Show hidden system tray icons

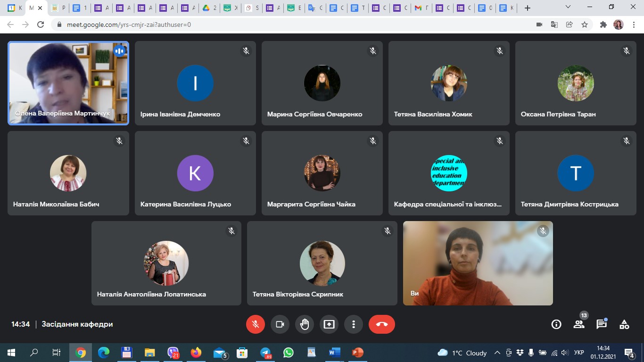(497, 353)
